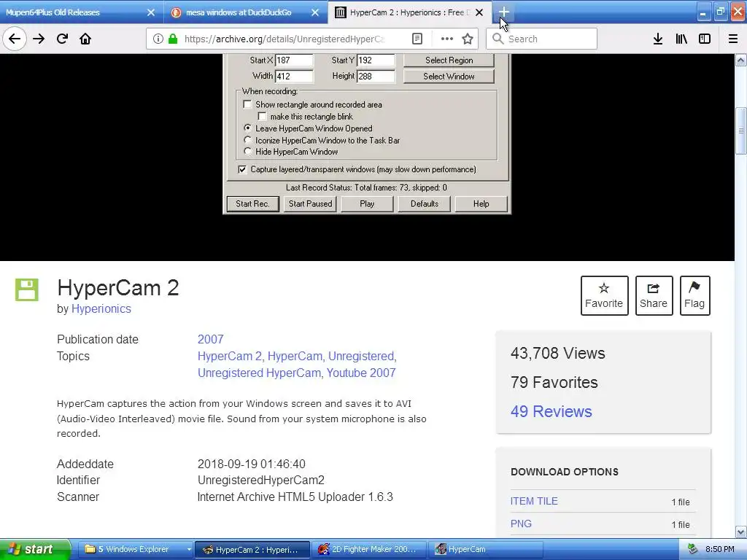Viewport: 747px width, 560px height.
Task: Open the Library bookshelf icon
Action: coord(681,39)
